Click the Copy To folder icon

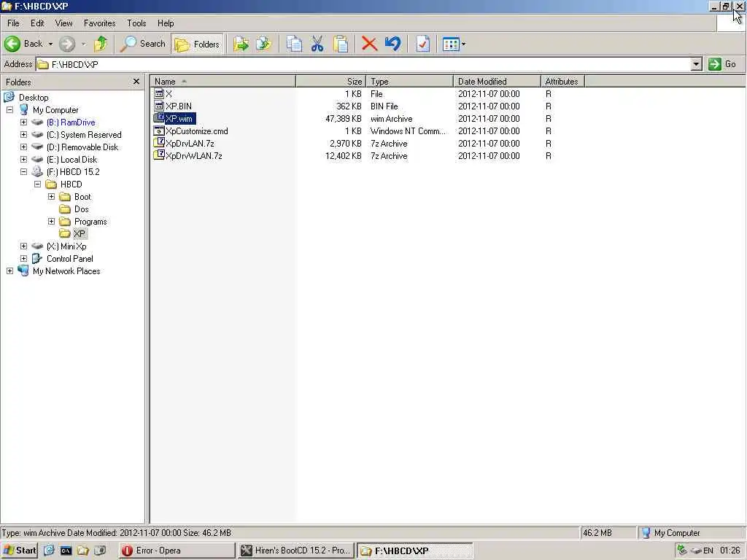[x=263, y=44]
